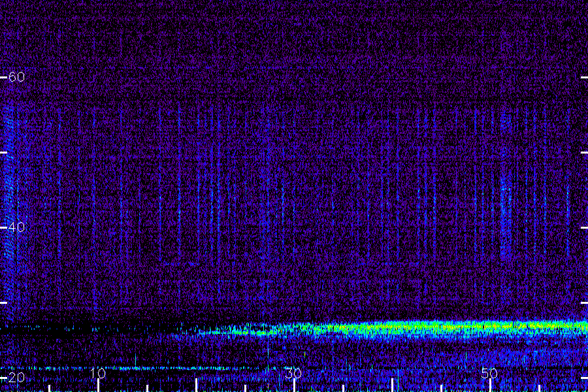This screenshot has width=588, height=392.
Task: Click the 50 label on the horizontal axis
Action: click(x=489, y=373)
